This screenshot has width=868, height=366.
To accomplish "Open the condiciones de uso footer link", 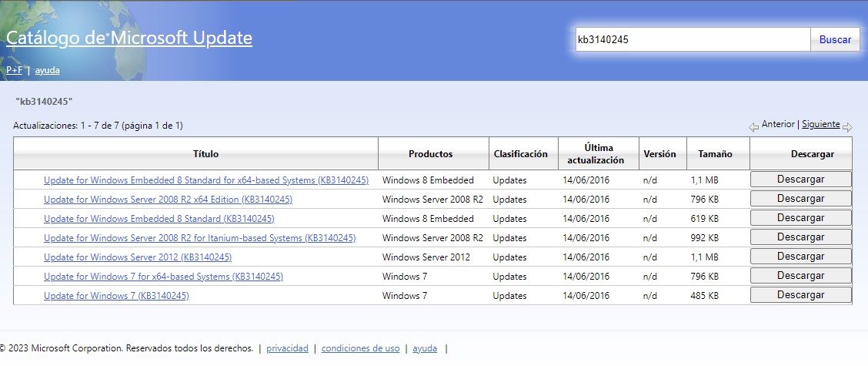I will [x=360, y=348].
